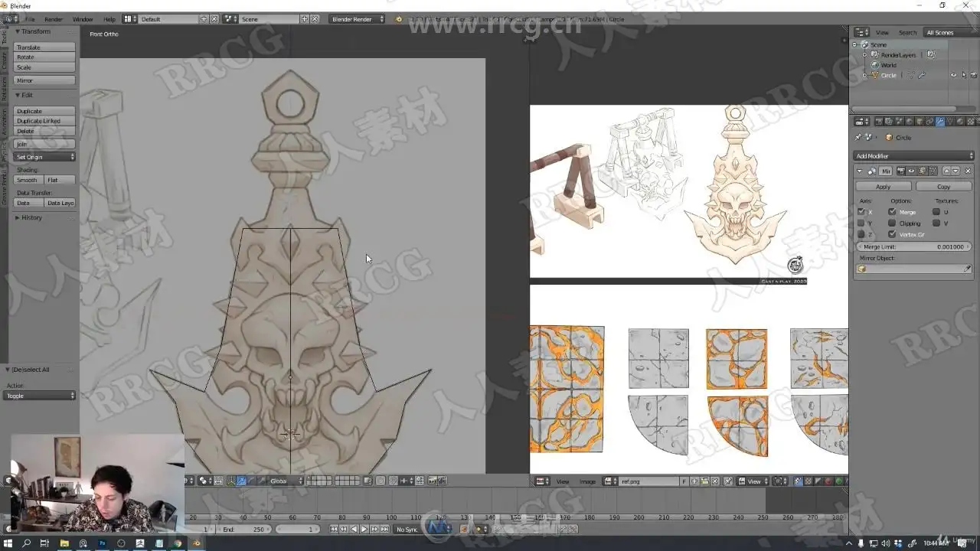Click the ref.png image name field
The image size is (980, 551).
pyautogui.click(x=650, y=481)
